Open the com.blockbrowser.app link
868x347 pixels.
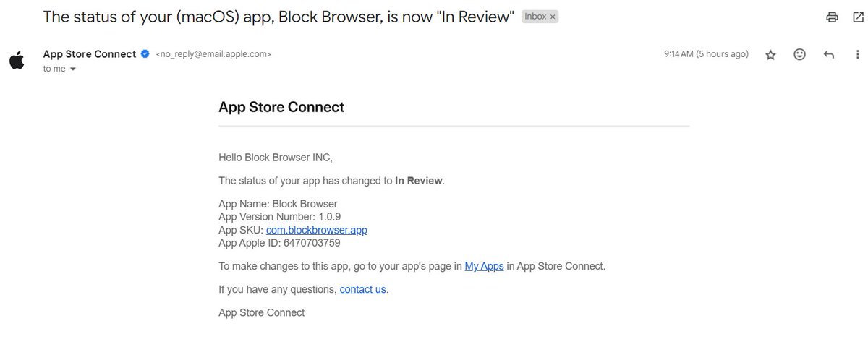coord(317,230)
